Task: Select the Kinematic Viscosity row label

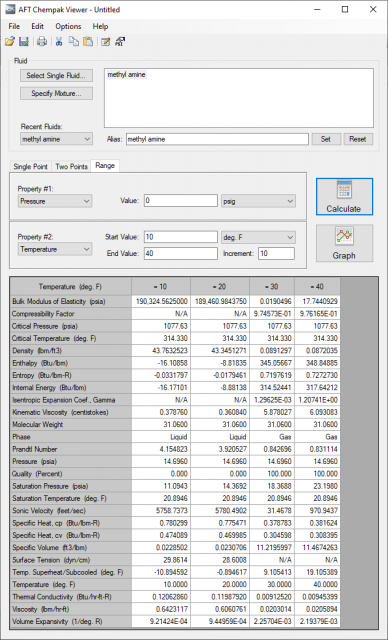Action: coord(71,412)
